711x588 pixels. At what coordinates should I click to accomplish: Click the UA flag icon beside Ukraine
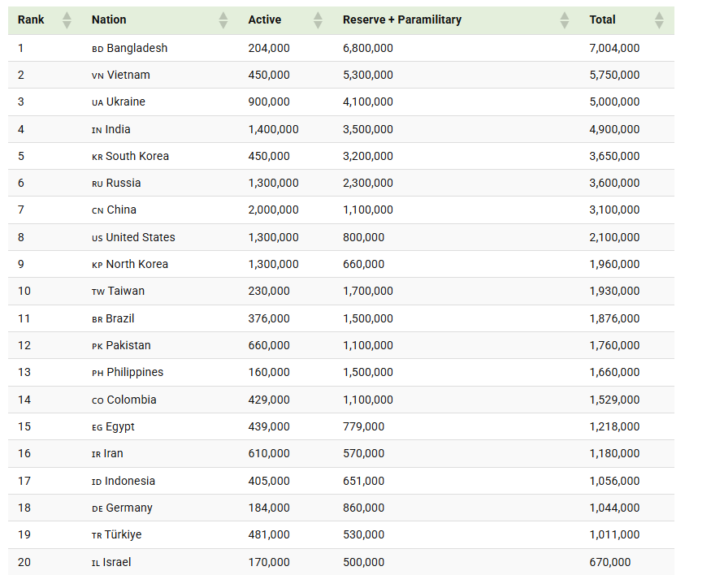tap(98, 103)
